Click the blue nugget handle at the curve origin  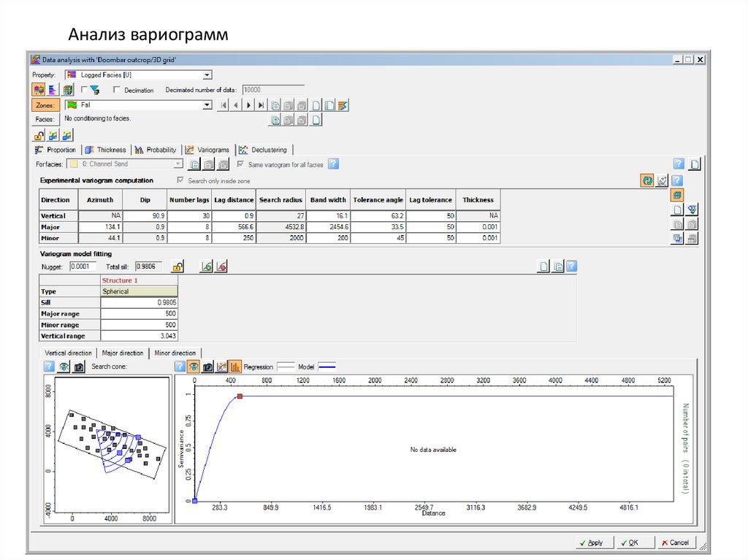194,501
